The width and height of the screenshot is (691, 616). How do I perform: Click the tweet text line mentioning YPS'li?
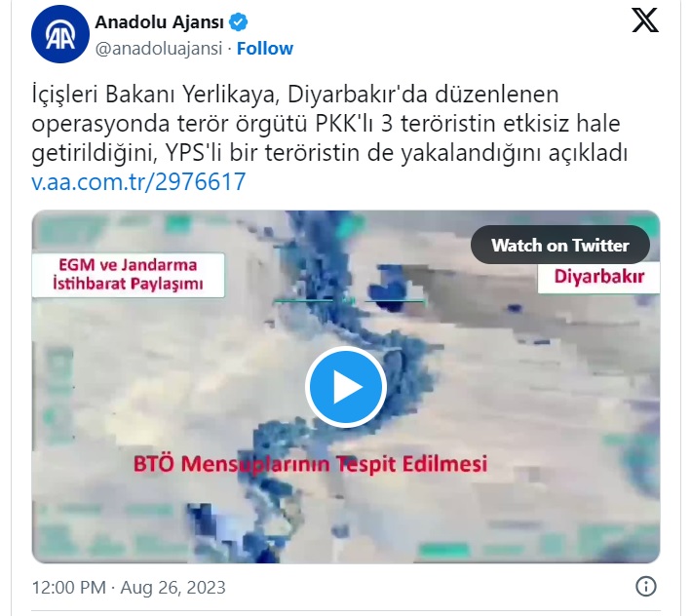pyautogui.click(x=329, y=153)
